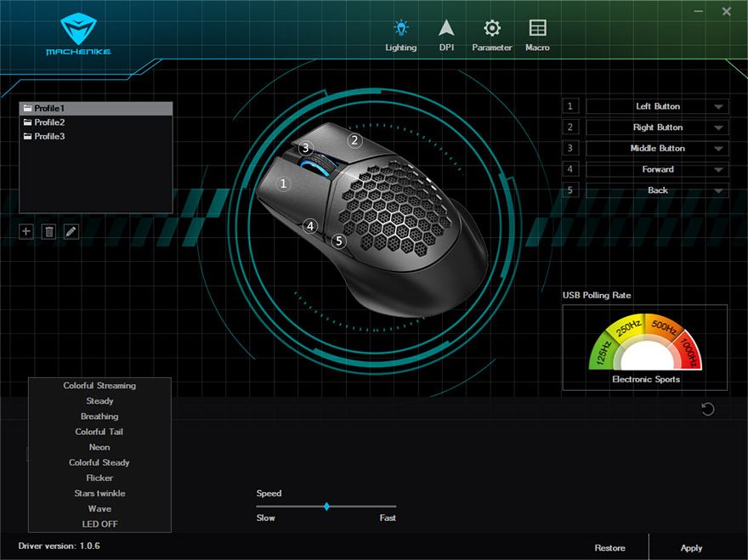
Task: Select button number 4 box
Action: 570,169
